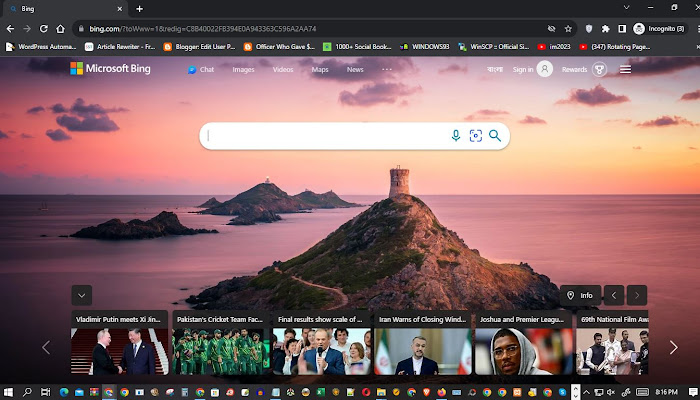Open the Images tab on Bing
700x400 pixels.
click(x=243, y=70)
